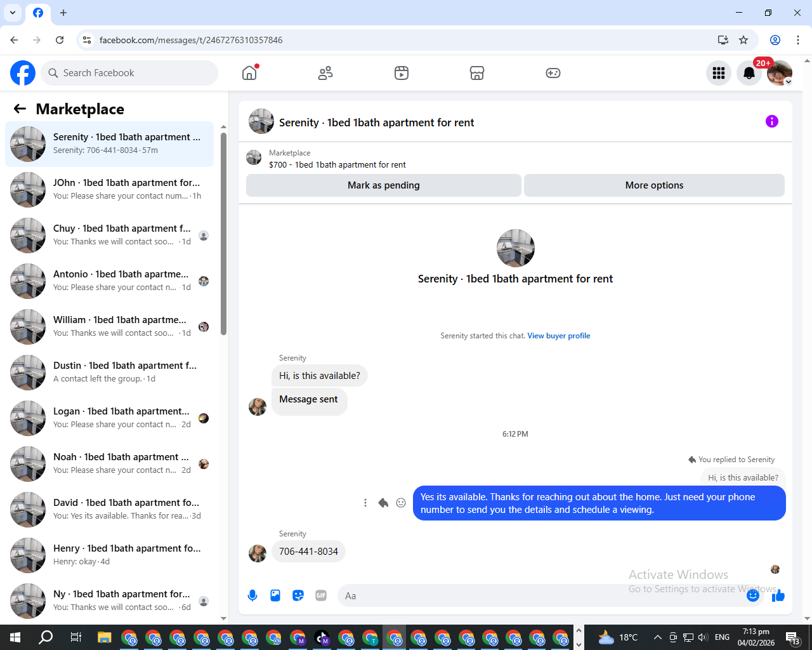Open volume control in system tray
Screen dimensions: 812x650
tap(702, 637)
